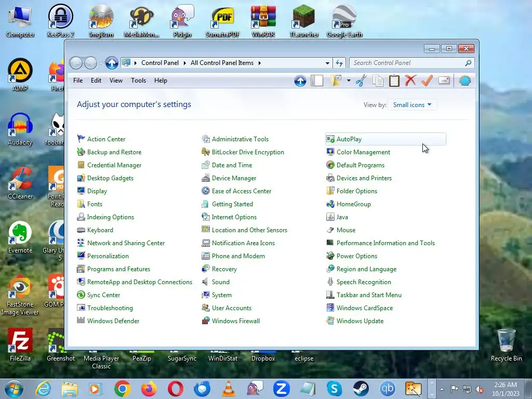Select the Recycle Bin desktop icon
The height and width of the screenshot is (399, 532).
[506, 345]
